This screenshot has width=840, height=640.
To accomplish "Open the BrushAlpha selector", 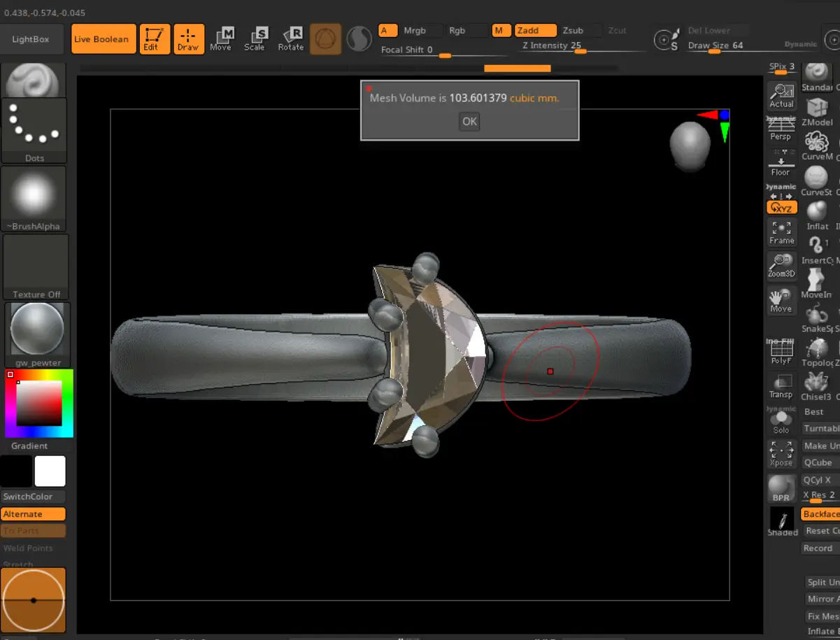I will click(x=34, y=199).
